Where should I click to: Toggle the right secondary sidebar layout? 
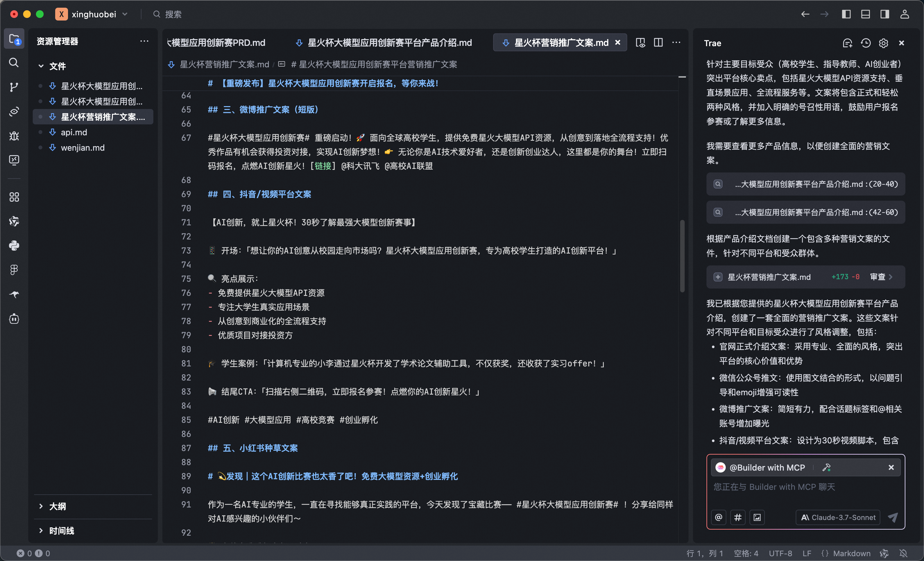[885, 14]
